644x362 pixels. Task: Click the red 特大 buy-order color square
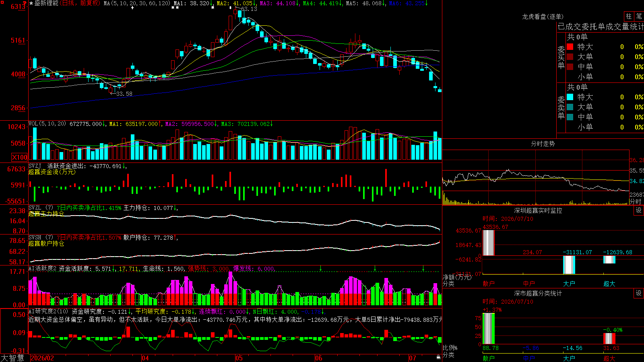(x=570, y=47)
